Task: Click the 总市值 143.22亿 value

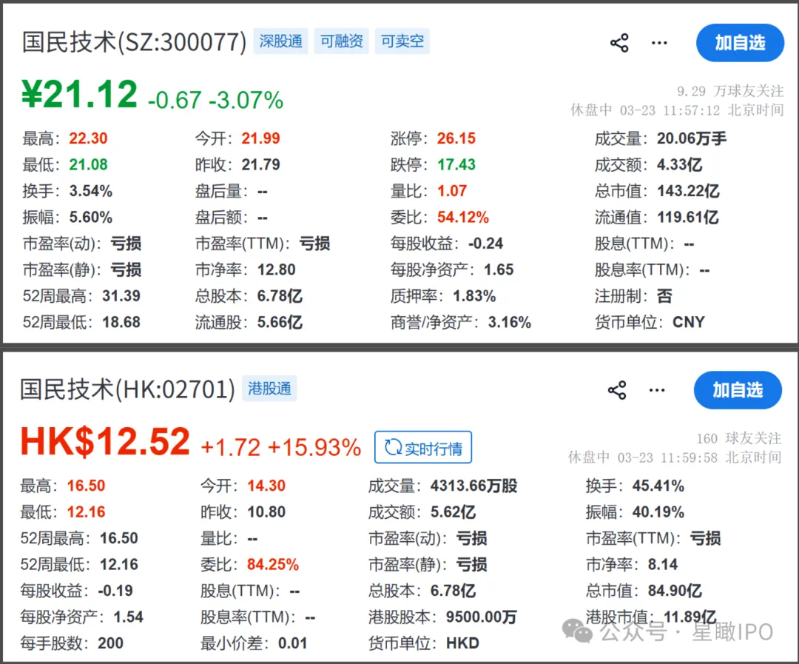Action: click(x=688, y=190)
